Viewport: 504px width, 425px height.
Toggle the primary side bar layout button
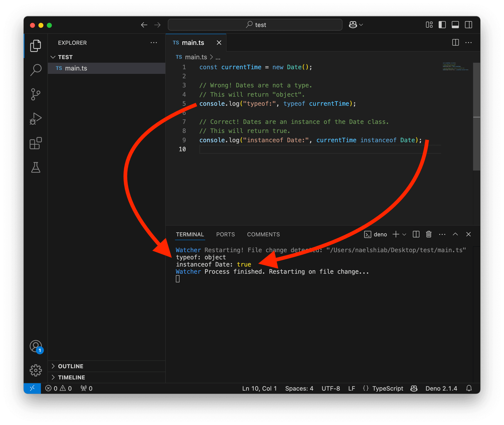click(442, 25)
